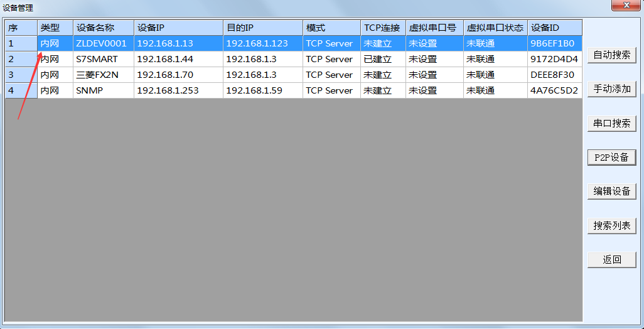Select the S7SMART device name cell

[x=97, y=60]
